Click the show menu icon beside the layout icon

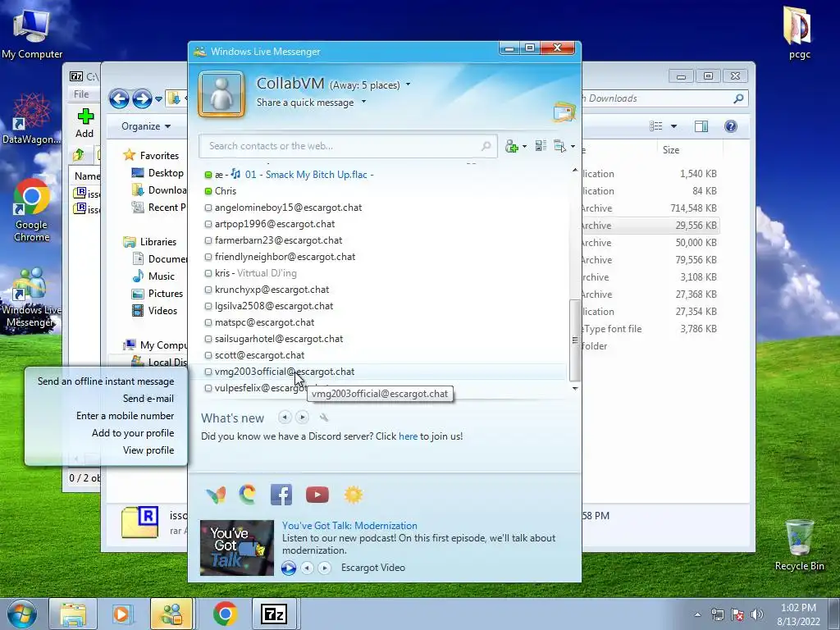click(x=559, y=146)
